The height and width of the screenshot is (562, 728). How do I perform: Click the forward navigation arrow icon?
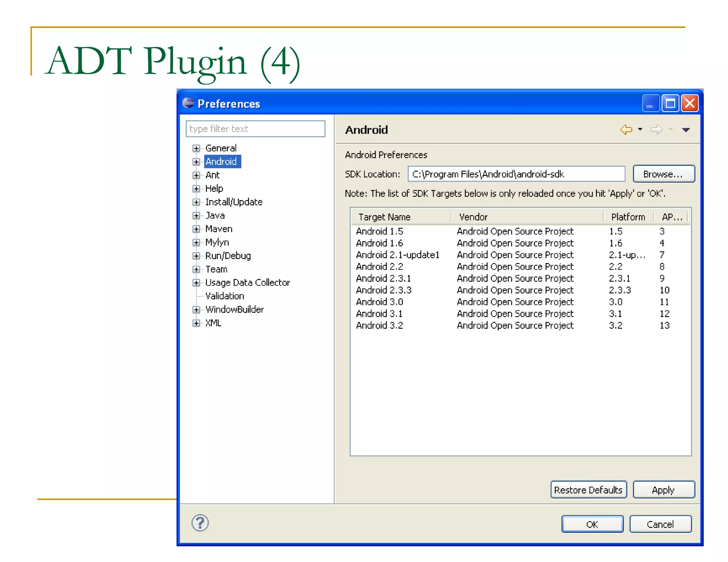656,130
